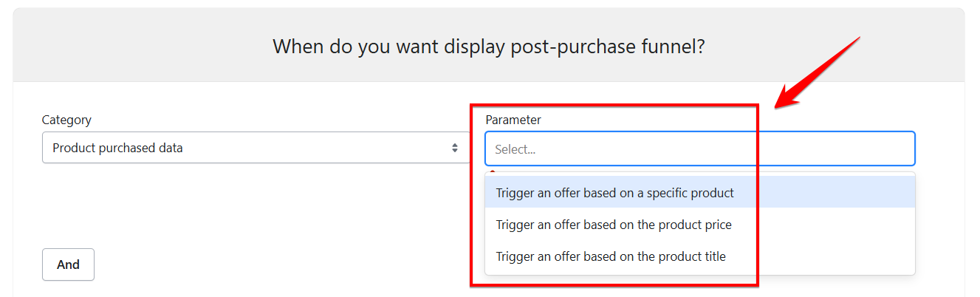Click the "Select..." placeholder text

click(515, 149)
